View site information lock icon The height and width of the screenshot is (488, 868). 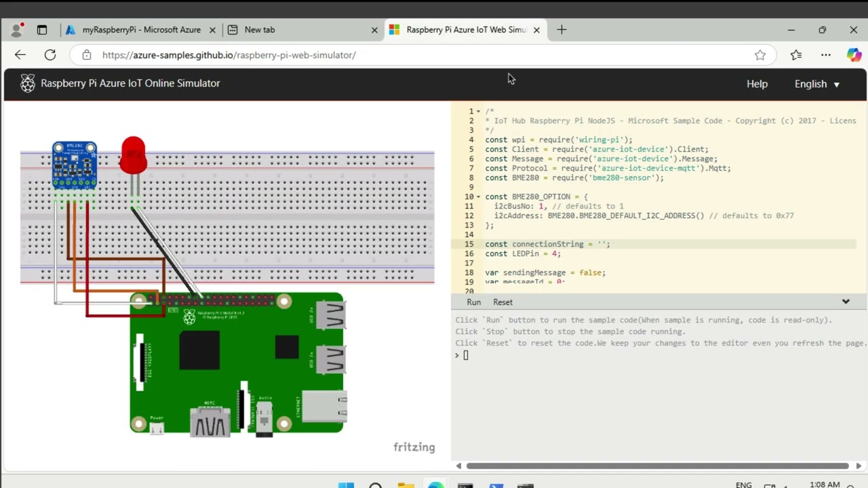86,55
